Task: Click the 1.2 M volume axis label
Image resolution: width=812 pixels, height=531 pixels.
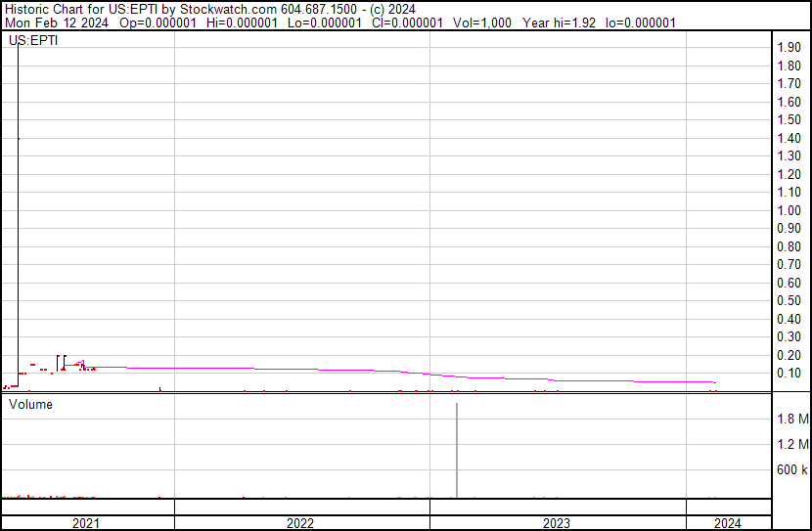Action: tap(792, 445)
